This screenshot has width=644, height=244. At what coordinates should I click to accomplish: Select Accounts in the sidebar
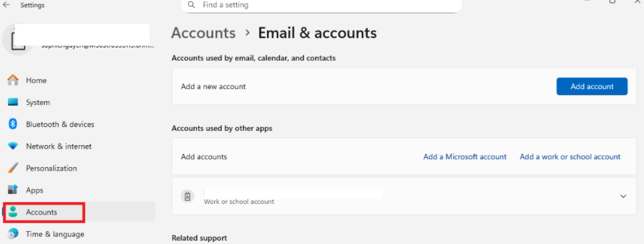(79, 212)
